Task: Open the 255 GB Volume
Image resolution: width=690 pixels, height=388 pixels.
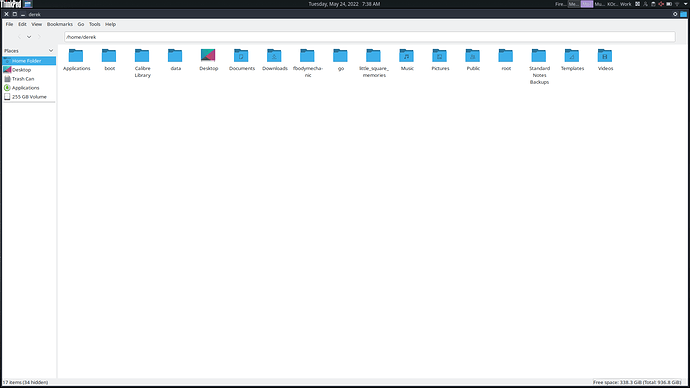Action: pos(29,97)
